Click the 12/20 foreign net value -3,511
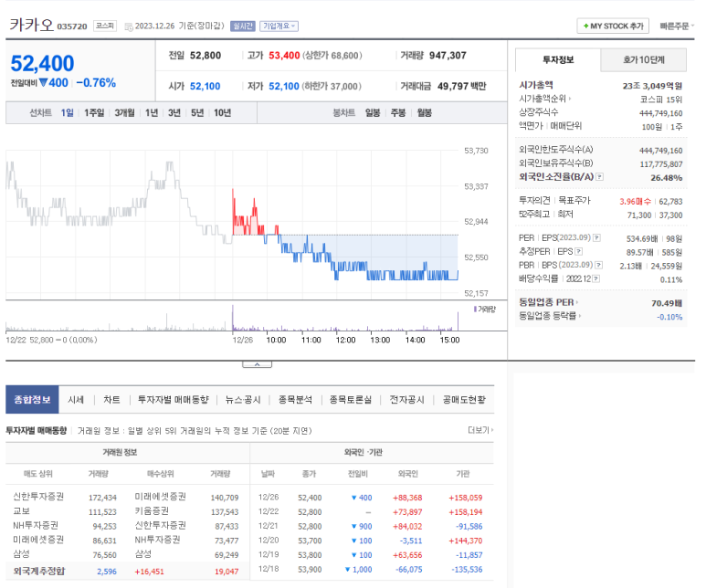 click(x=411, y=541)
